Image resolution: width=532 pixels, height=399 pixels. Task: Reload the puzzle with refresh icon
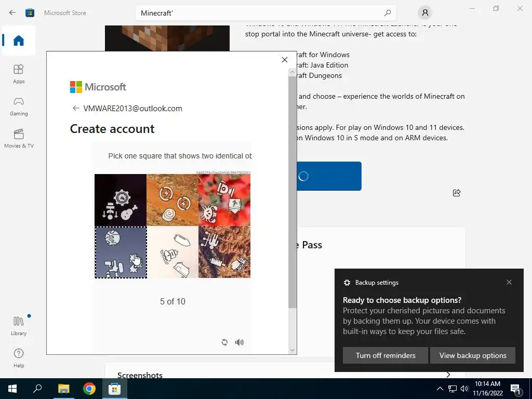(x=224, y=342)
